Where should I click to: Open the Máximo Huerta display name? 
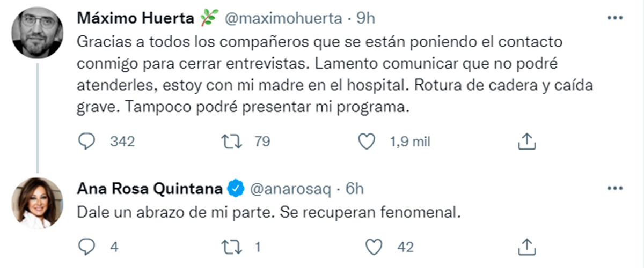tap(134, 18)
